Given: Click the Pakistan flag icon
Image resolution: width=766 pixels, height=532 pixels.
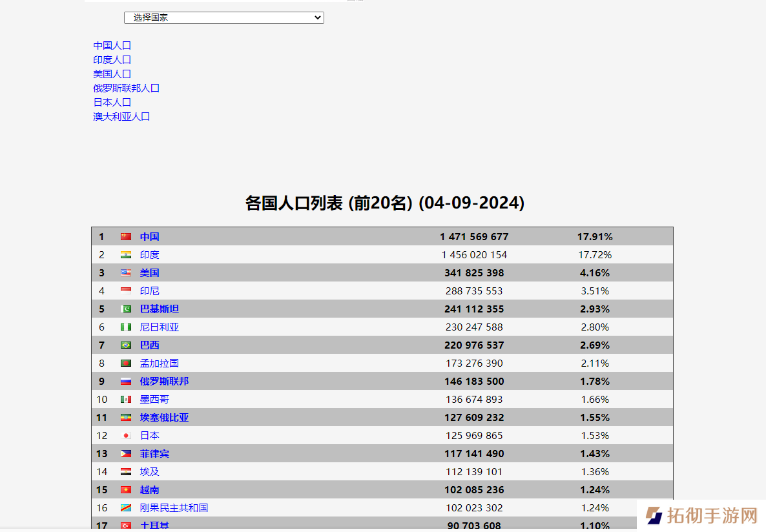Looking at the screenshot, I should (x=126, y=309).
